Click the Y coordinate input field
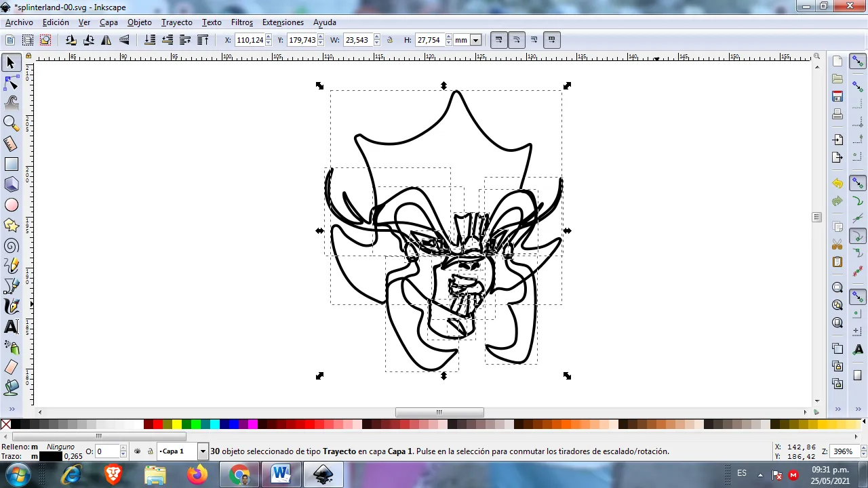This screenshot has height=488, width=868. click(x=302, y=40)
